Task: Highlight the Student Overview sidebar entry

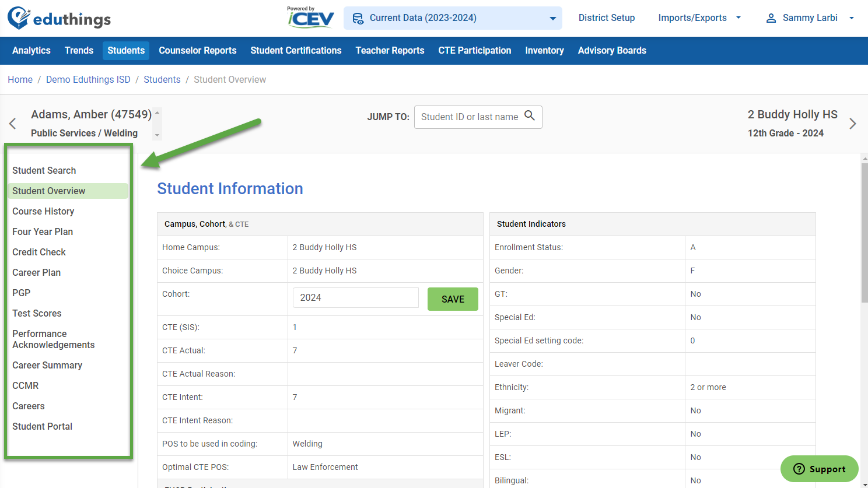Action: click(x=49, y=191)
